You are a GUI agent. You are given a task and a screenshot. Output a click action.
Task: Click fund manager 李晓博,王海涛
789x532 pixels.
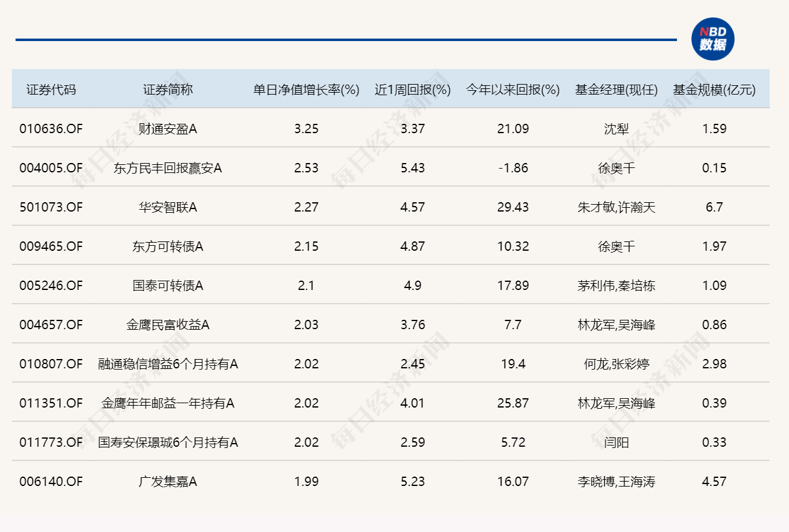click(617, 482)
